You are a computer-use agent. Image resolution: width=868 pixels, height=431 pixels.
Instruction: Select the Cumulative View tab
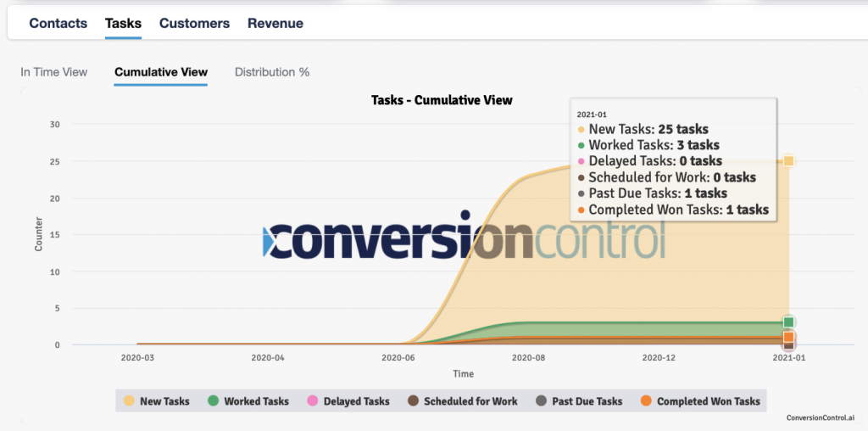pyautogui.click(x=160, y=72)
